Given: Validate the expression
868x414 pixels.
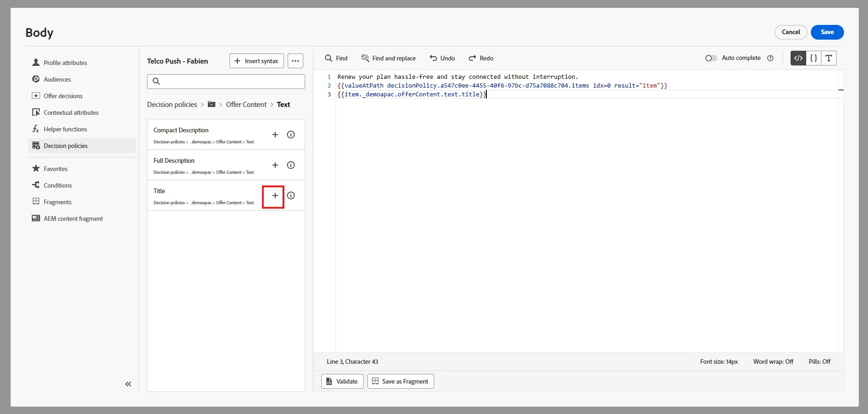Looking at the screenshot, I should click(x=342, y=381).
